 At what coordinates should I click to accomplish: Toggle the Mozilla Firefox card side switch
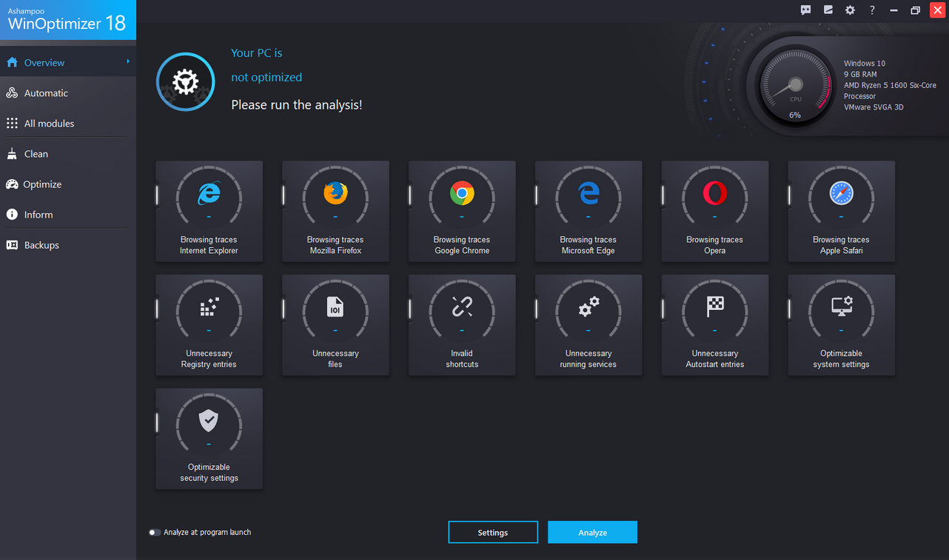(283, 195)
